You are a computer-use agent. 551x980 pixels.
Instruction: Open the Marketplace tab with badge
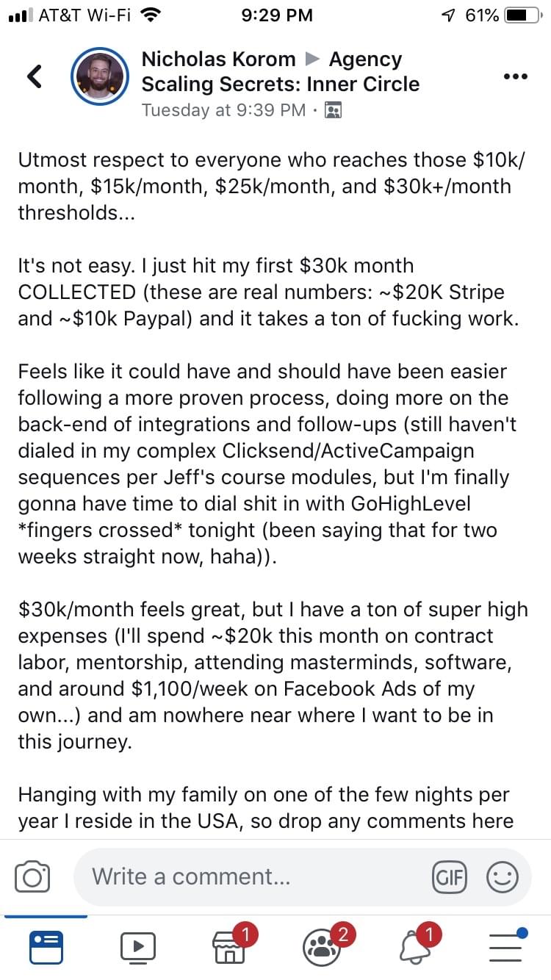click(231, 946)
